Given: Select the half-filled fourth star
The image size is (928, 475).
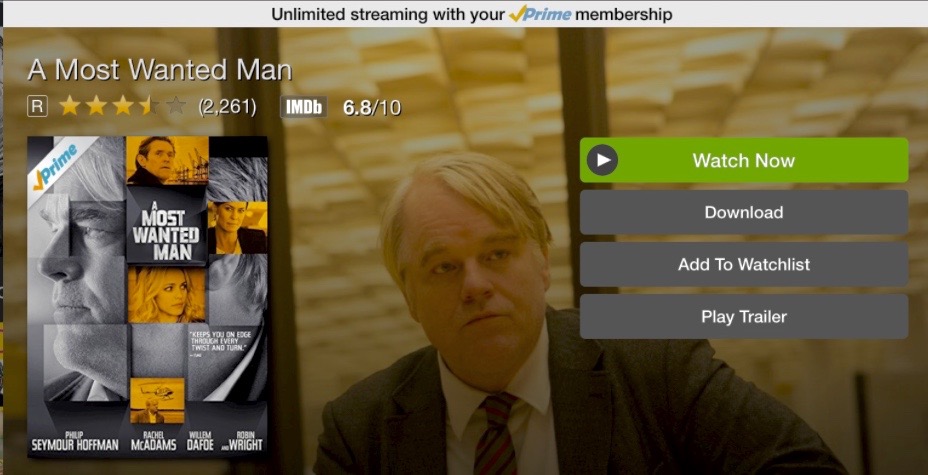Looking at the screenshot, I should click(x=149, y=106).
